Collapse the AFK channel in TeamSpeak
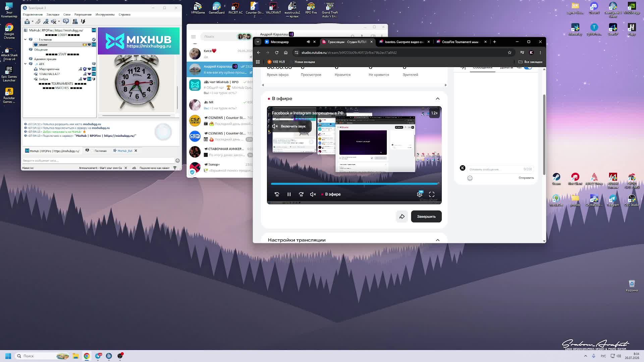 pyautogui.click(x=25, y=64)
